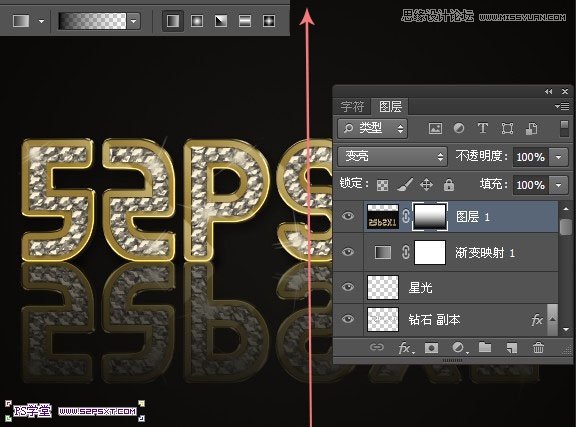Hide the 星光 layer
576x427 pixels.
pos(348,287)
